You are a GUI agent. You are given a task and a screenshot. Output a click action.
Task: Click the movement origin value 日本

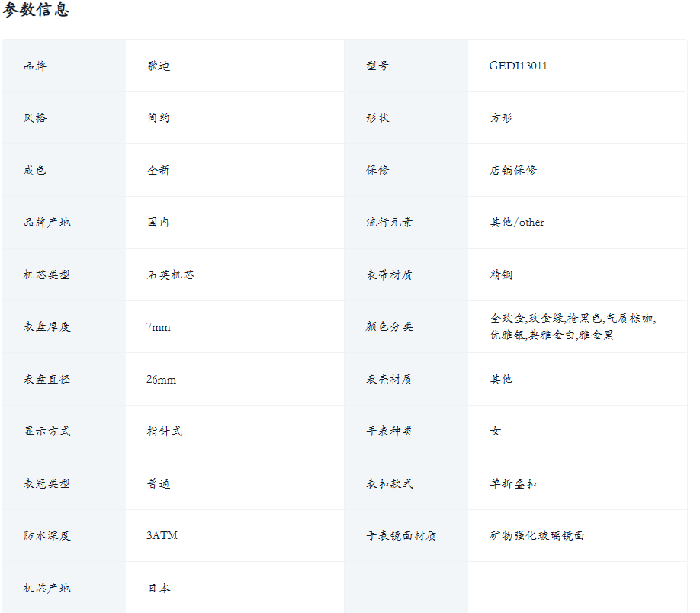click(x=159, y=589)
